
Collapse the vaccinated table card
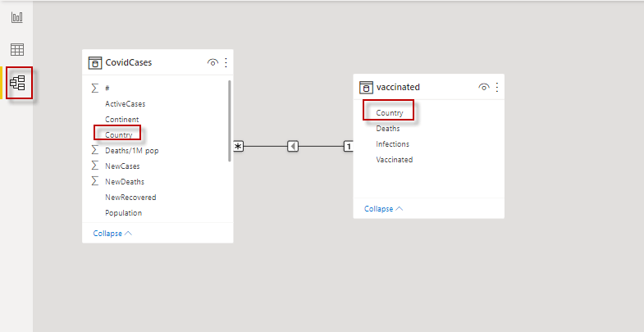[x=383, y=208]
